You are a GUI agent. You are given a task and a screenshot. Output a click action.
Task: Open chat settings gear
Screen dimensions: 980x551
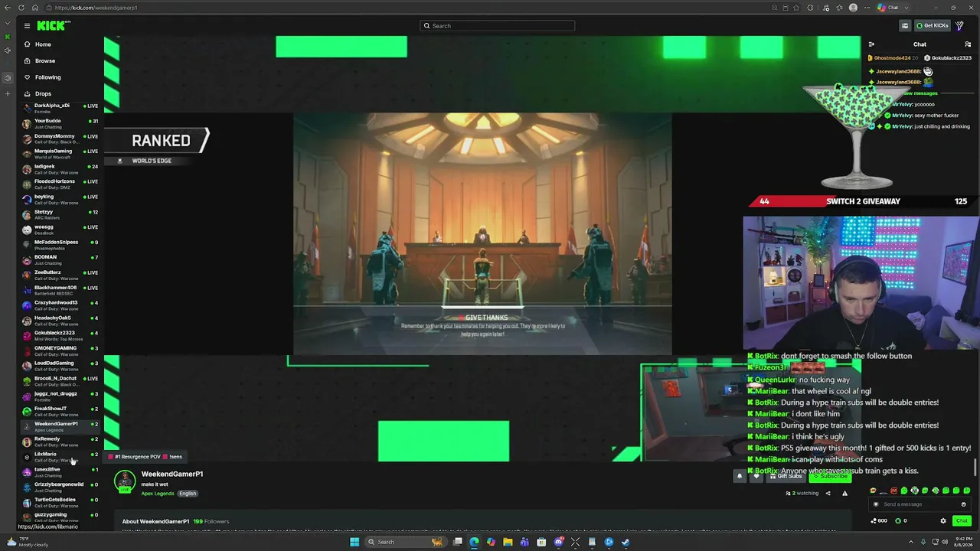point(943,521)
